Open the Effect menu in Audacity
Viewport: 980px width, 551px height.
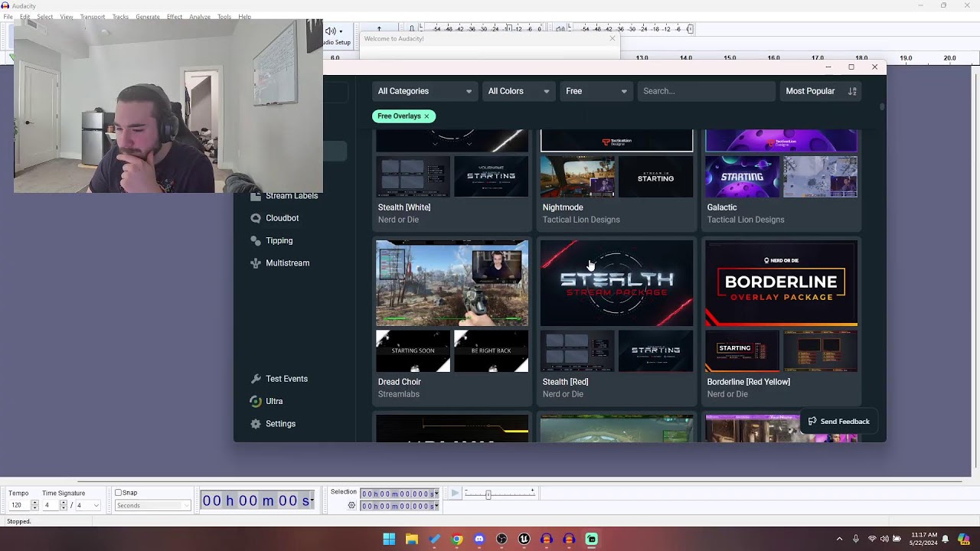175,17
